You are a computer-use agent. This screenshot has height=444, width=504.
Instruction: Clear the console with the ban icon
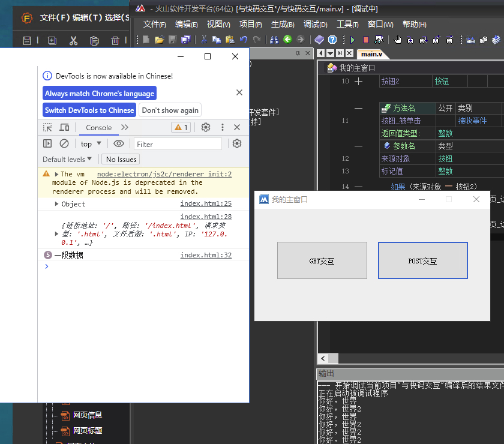point(64,143)
